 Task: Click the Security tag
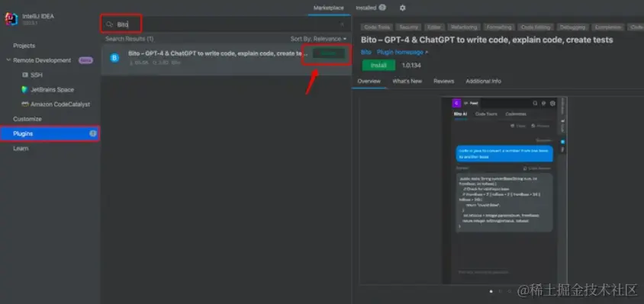(x=409, y=27)
